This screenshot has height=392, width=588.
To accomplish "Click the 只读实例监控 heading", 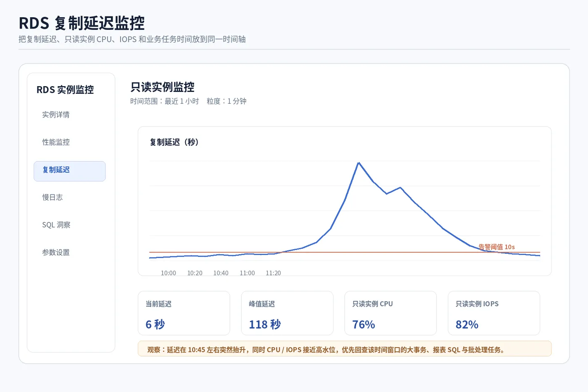I will point(163,87).
